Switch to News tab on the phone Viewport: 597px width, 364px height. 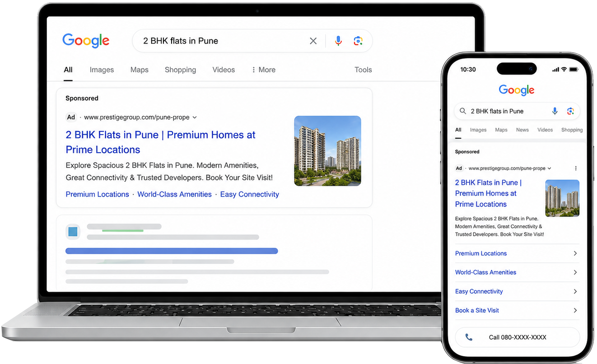coord(522,130)
